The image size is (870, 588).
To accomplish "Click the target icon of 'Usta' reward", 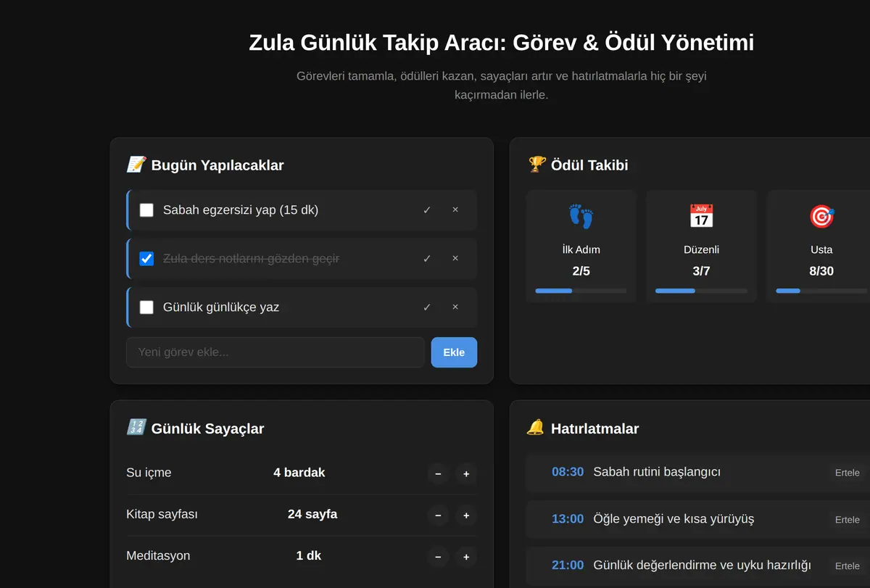I will click(x=821, y=216).
